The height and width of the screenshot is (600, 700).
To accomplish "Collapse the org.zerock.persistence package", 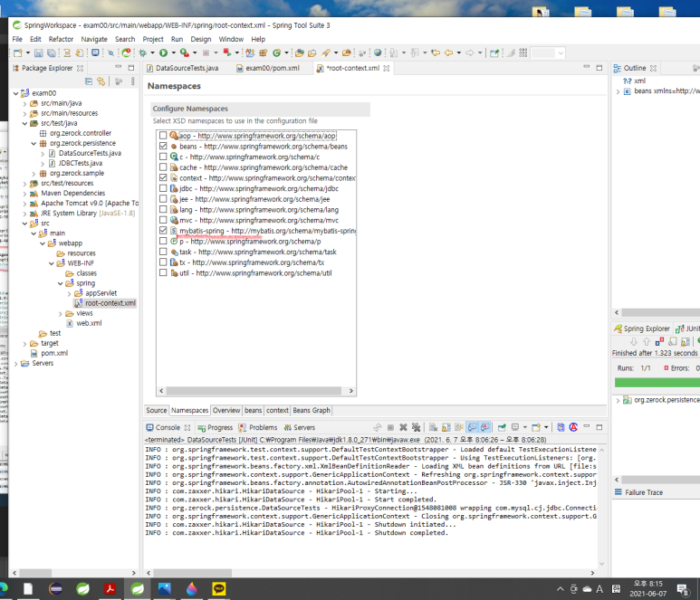I will (34, 144).
